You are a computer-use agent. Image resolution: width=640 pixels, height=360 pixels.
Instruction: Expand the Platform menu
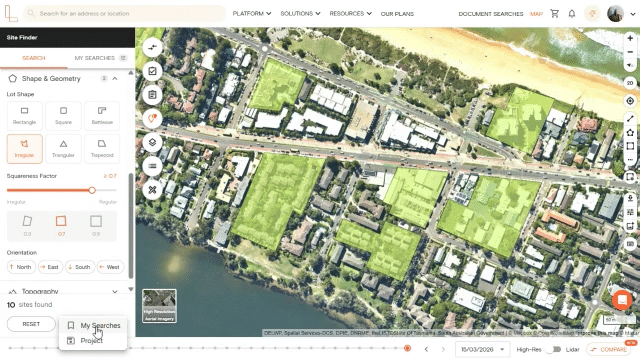[252, 13]
